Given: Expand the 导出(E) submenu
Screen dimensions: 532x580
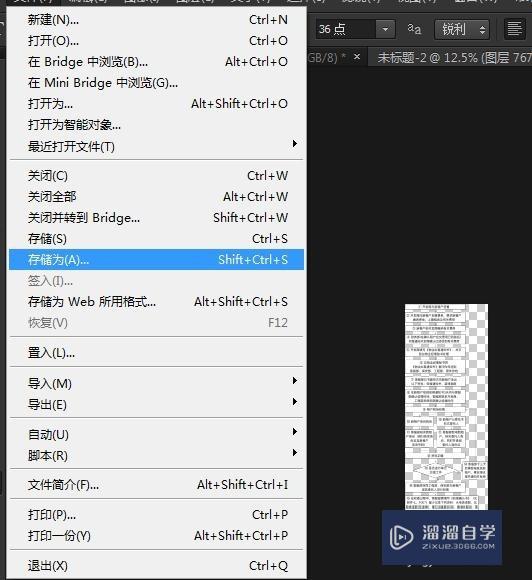Looking at the screenshot, I should coord(156,405).
